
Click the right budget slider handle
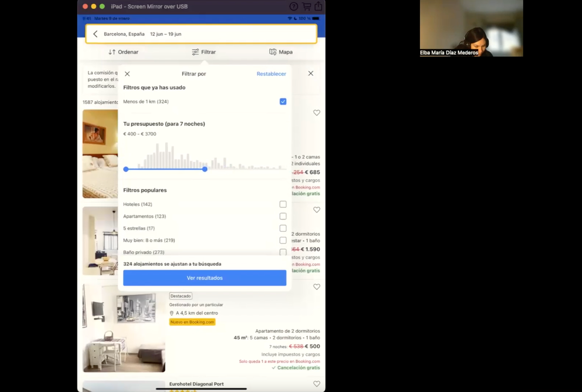click(205, 169)
